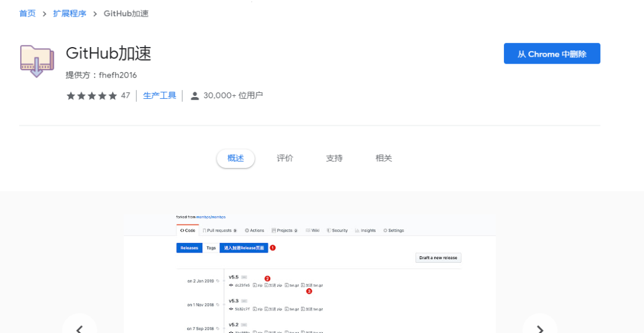Open the 47 ratings count
The width and height of the screenshot is (644, 333).
tap(125, 96)
